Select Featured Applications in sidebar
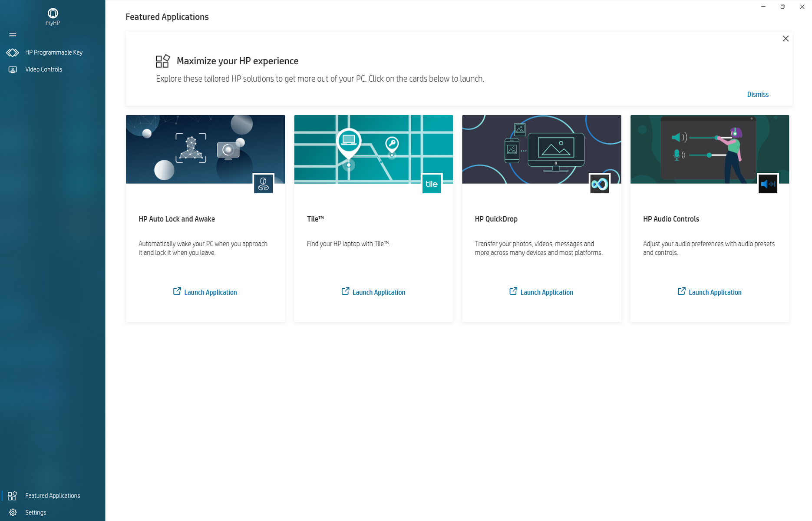The image size is (812, 521). point(53,495)
